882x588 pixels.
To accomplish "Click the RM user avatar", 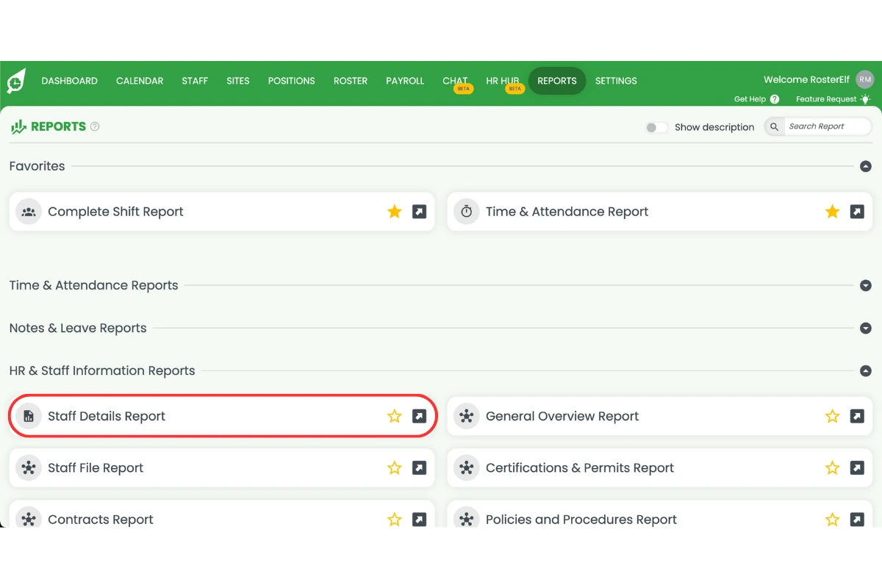I will [x=865, y=79].
